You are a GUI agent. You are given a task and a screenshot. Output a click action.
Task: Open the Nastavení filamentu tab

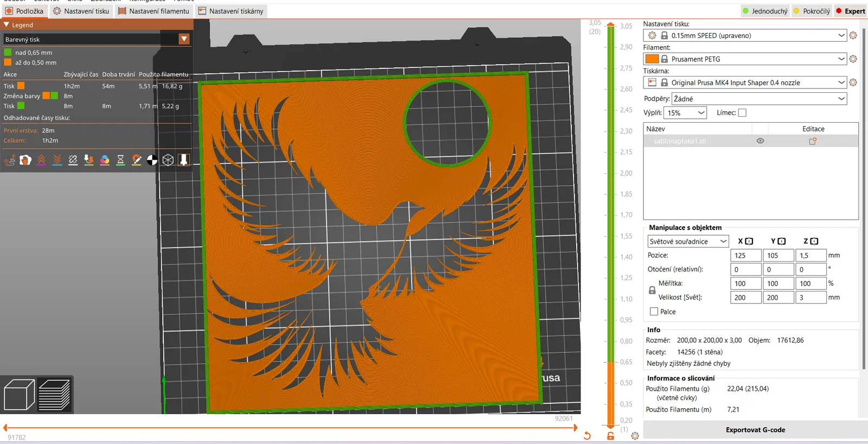coord(154,11)
